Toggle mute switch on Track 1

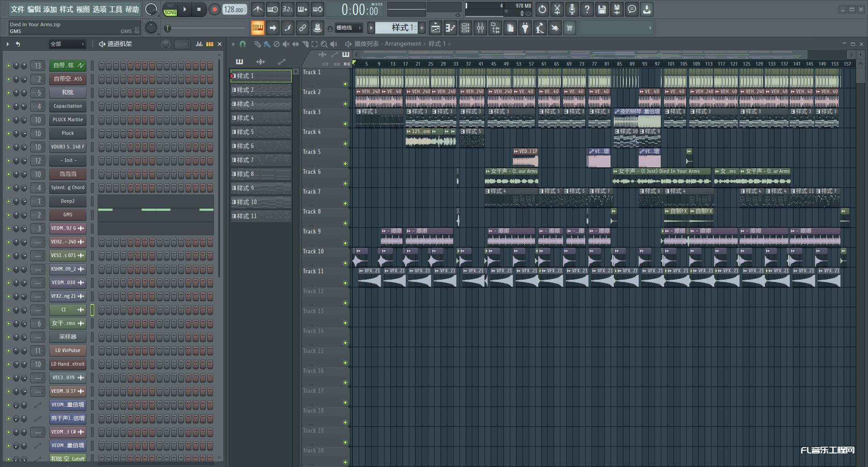tap(345, 84)
